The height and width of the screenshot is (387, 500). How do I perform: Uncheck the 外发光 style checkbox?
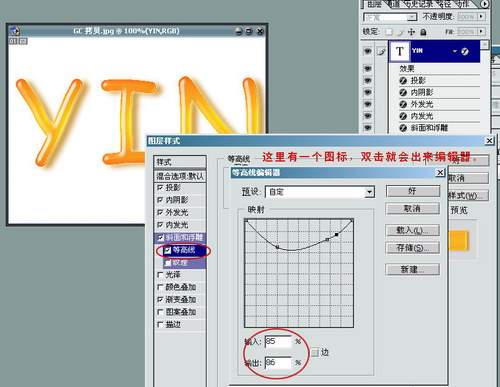(x=160, y=212)
